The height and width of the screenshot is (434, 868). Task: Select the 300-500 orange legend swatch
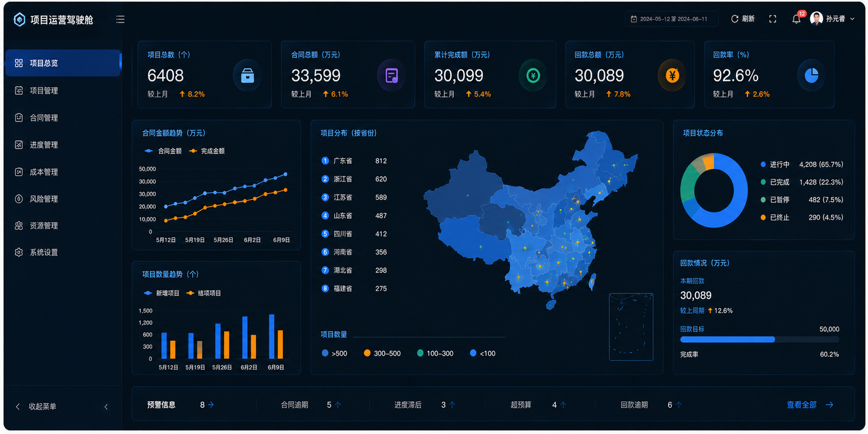tap(367, 353)
